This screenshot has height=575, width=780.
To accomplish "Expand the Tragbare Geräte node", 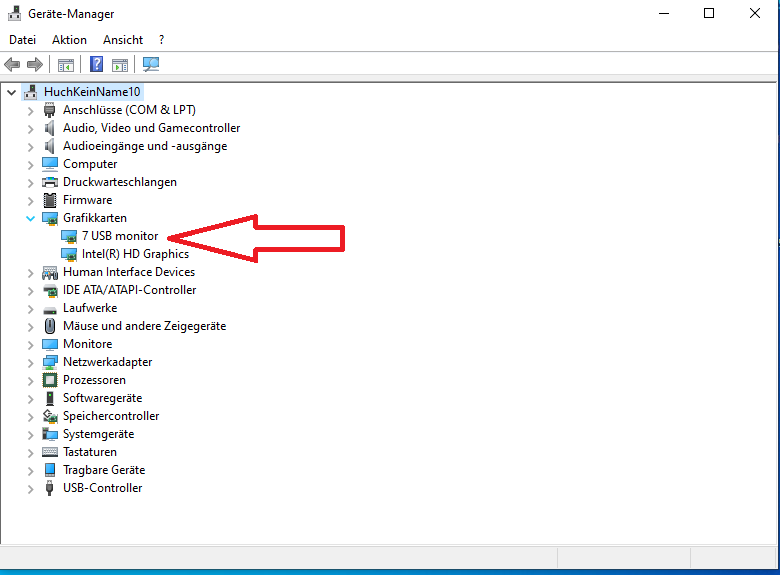I will [x=30, y=471].
